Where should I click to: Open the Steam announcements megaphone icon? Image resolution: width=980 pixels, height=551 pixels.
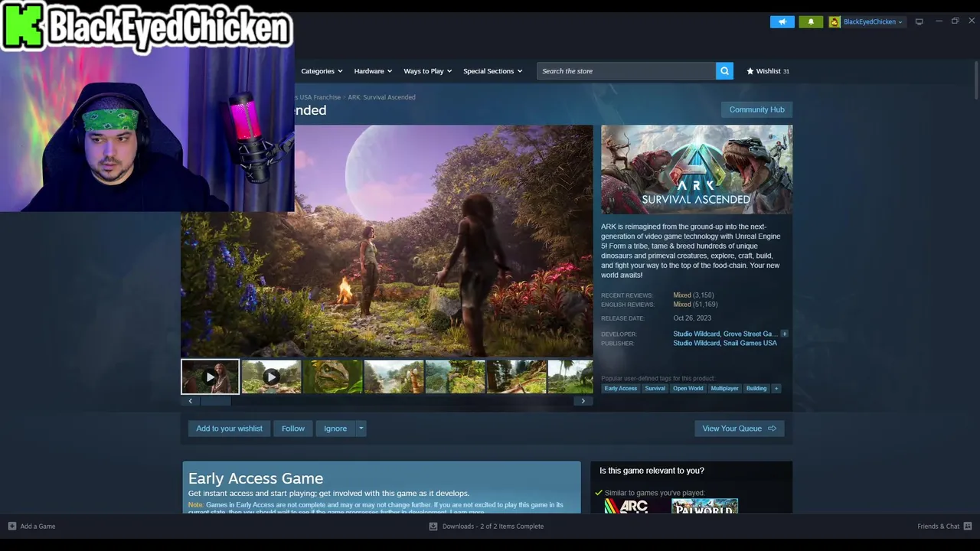pyautogui.click(x=782, y=21)
